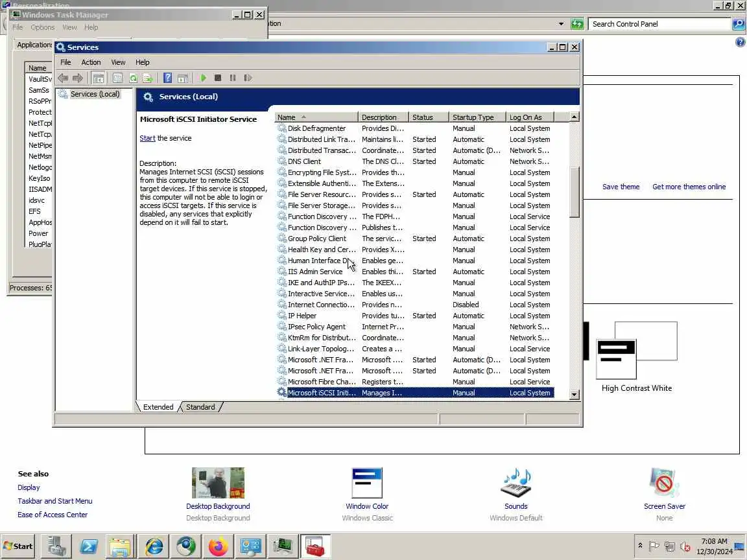Click the Pause Service icon
Viewport: 747px width, 560px height.
click(233, 78)
